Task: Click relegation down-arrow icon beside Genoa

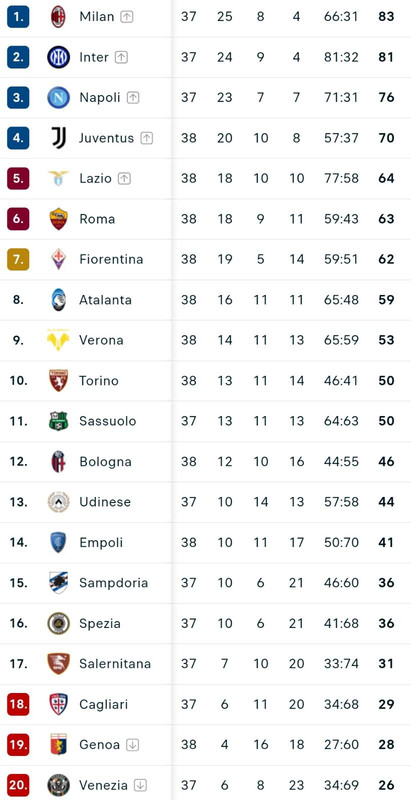Action: tap(132, 745)
